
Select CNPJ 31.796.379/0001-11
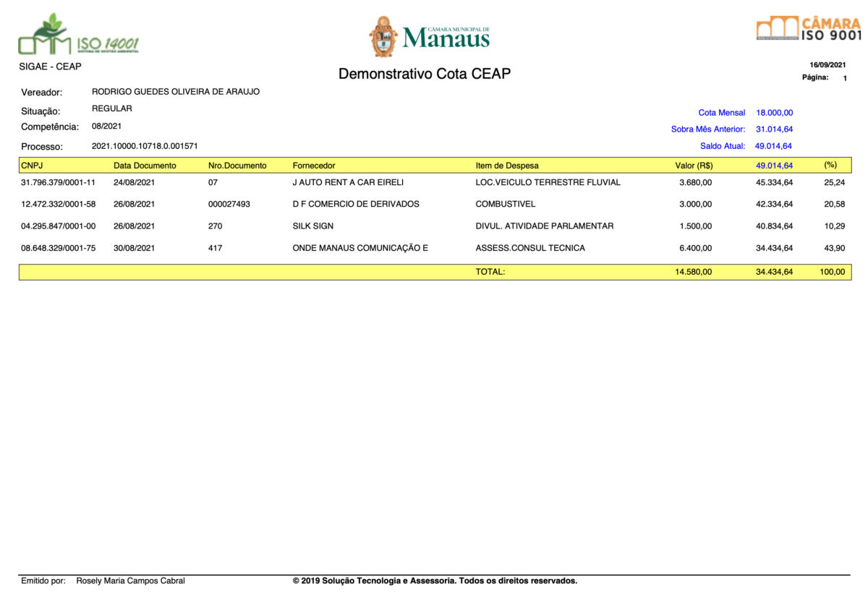(59, 182)
